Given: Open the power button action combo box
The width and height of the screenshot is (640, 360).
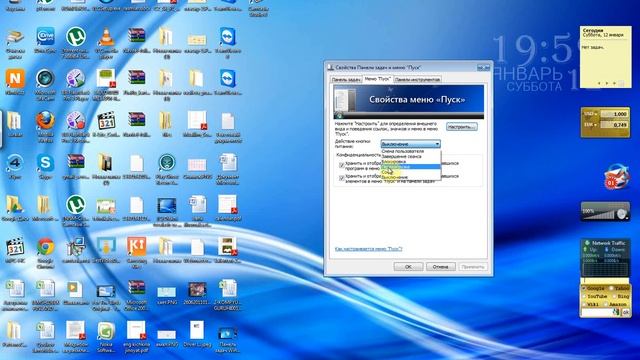Looking at the screenshot, I should (410, 144).
